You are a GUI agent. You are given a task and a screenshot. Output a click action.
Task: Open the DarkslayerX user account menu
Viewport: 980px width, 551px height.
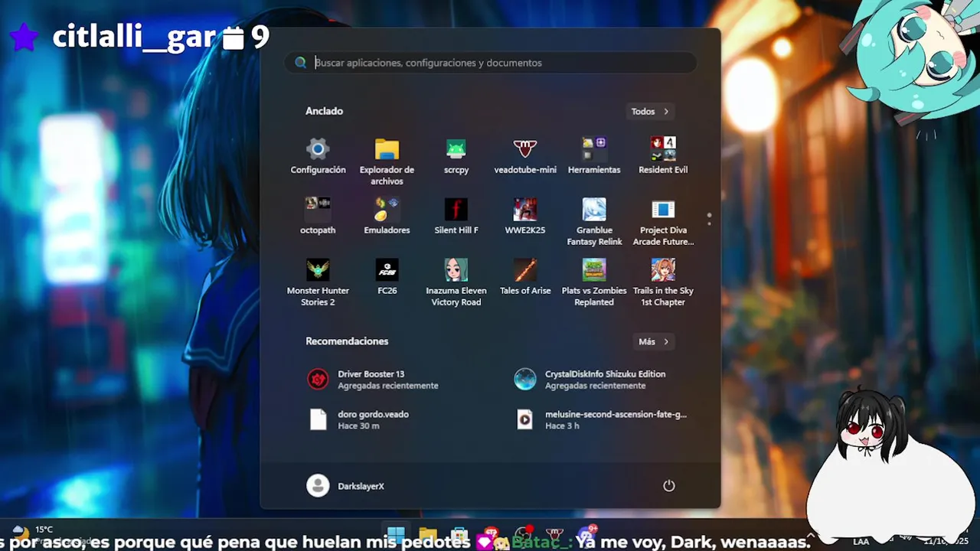coord(345,486)
